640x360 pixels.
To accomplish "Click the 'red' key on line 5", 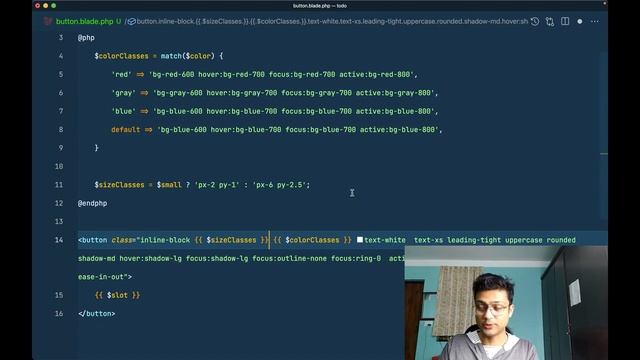I will tap(121, 75).
